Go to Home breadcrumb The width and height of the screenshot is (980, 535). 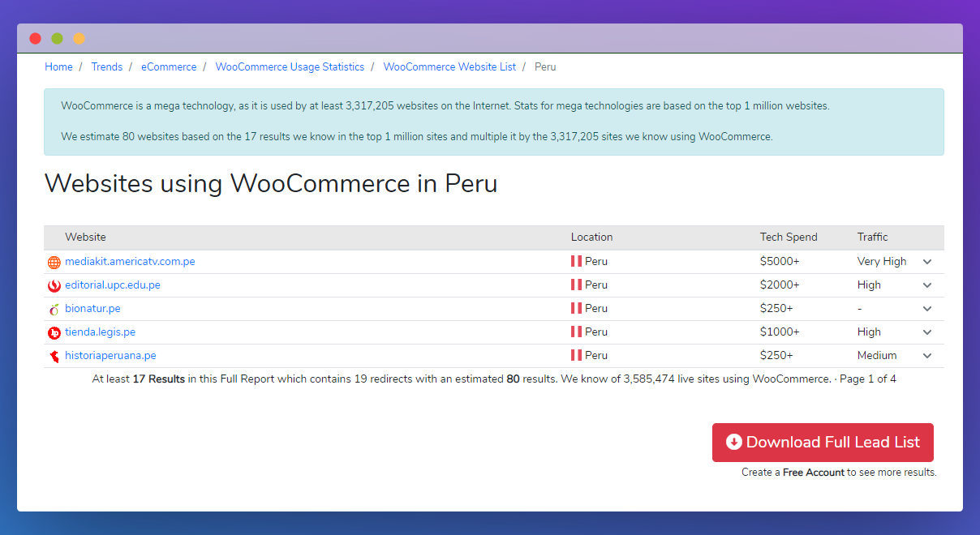pyautogui.click(x=58, y=67)
